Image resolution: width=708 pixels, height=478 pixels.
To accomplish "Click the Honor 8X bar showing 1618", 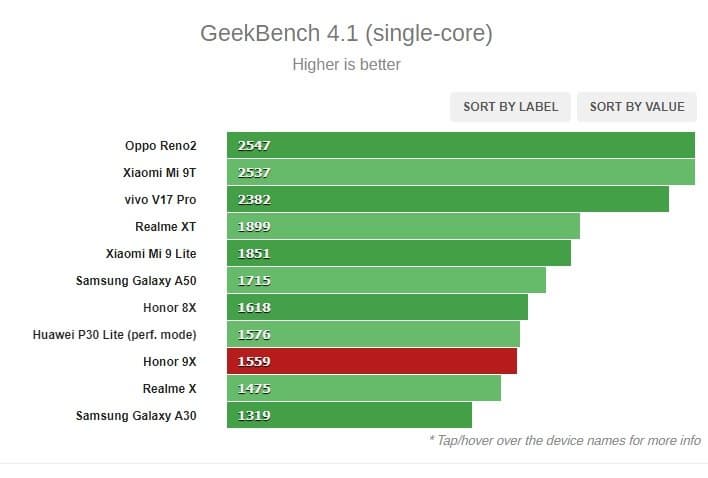I will (x=377, y=307).
